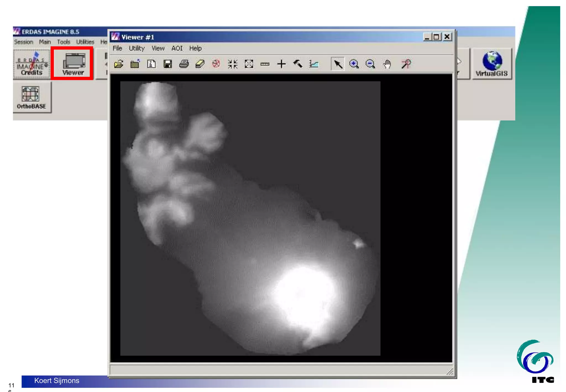This screenshot has height=392, width=566.
Task: Launch the VirtualGIS module
Action: tap(492, 64)
